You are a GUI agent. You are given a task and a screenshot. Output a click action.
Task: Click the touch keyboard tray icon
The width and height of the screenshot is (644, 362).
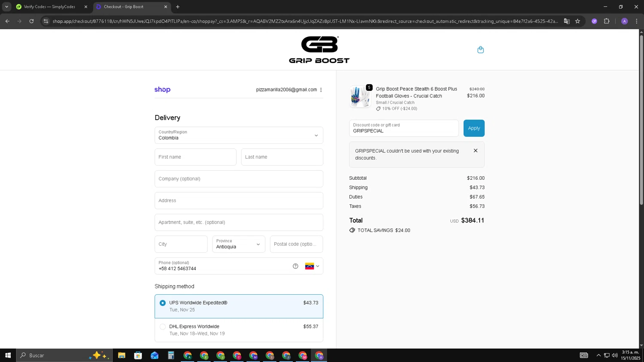(x=584, y=355)
